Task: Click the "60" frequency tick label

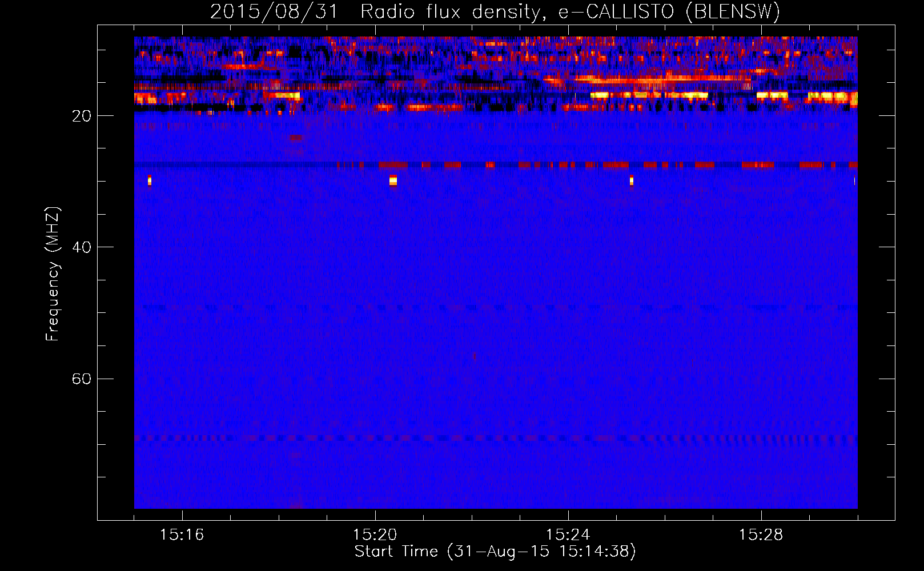Action: point(82,379)
